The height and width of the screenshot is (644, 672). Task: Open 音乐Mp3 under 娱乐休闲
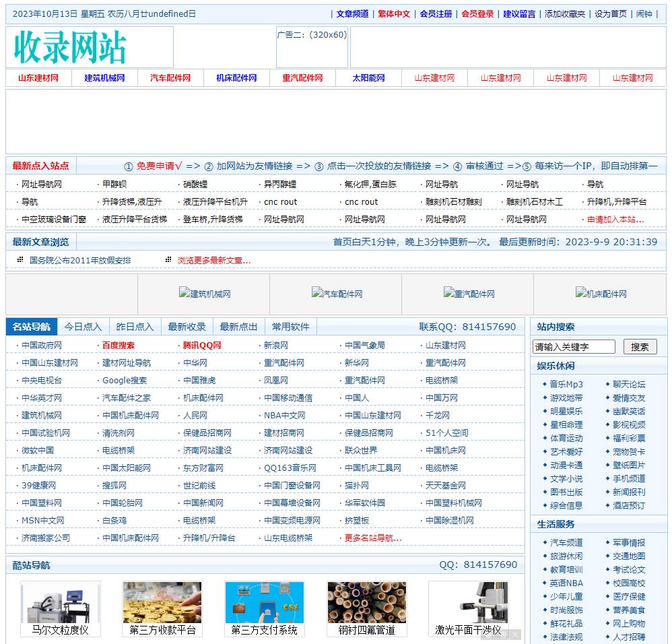coord(566,384)
